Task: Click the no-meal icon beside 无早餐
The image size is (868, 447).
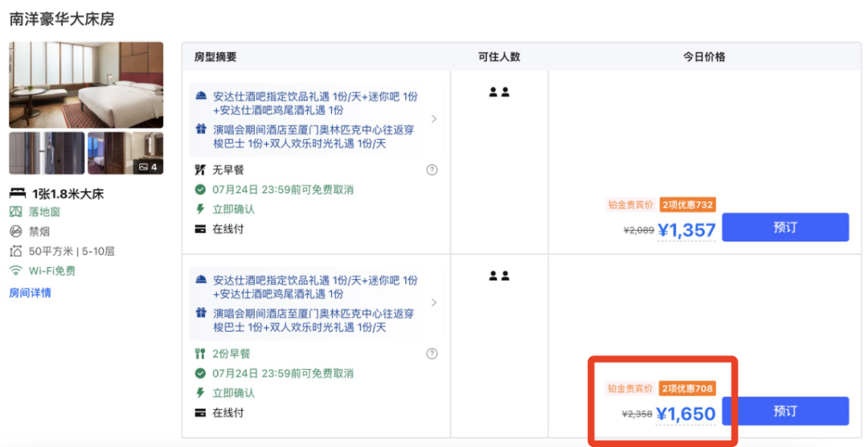Action: [200, 170]
